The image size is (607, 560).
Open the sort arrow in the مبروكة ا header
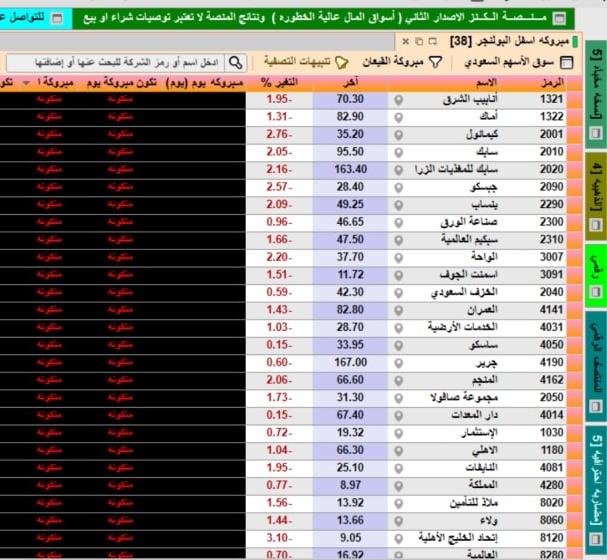[26, 83]
